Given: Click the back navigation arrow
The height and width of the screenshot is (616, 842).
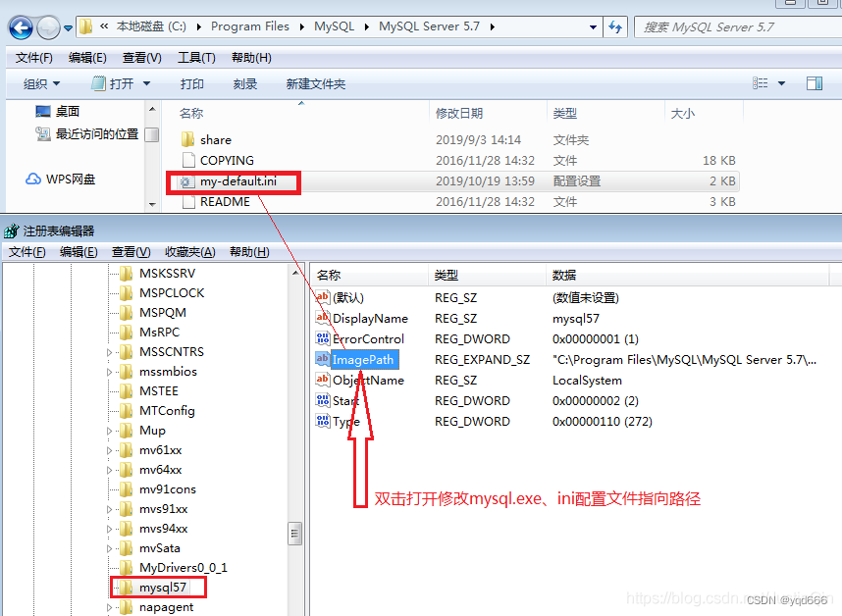Looking at the screenshot, I should (x=19, y=26).
